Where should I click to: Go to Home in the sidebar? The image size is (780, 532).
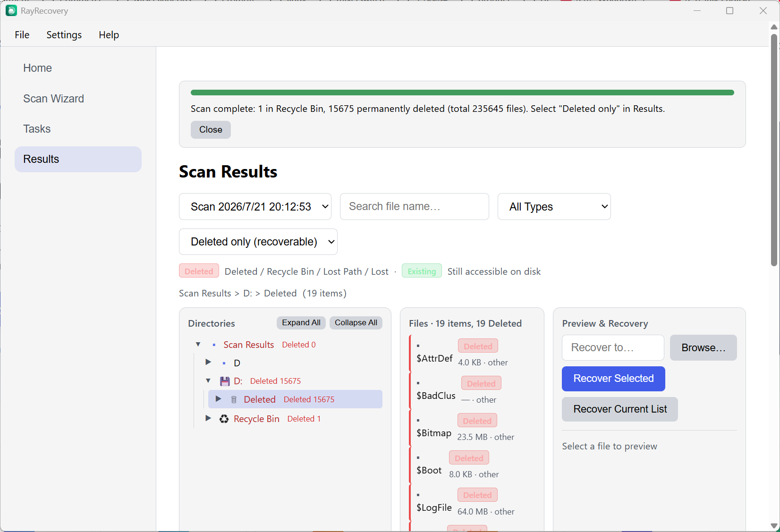[x=78, y=68]
